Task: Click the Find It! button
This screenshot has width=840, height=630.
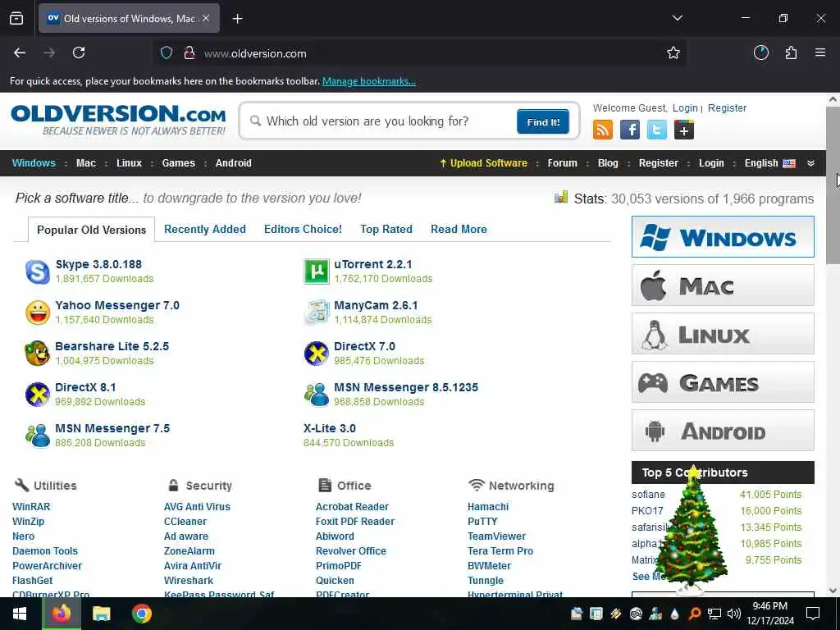Action: (x=543, y=121)
